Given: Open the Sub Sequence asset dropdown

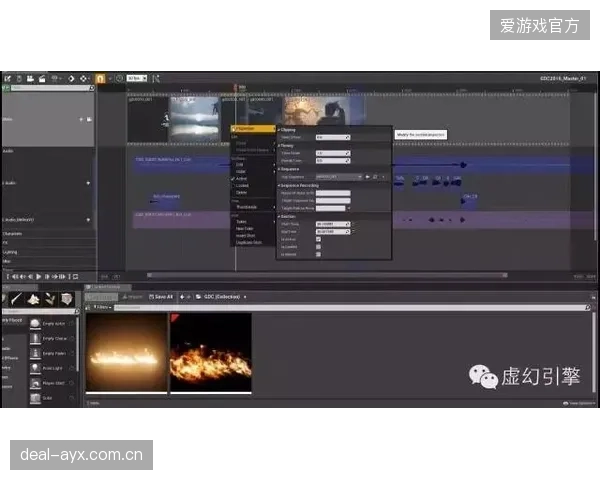Looking at the screenshot, I should pyautogui.click(x=339, y=177).
